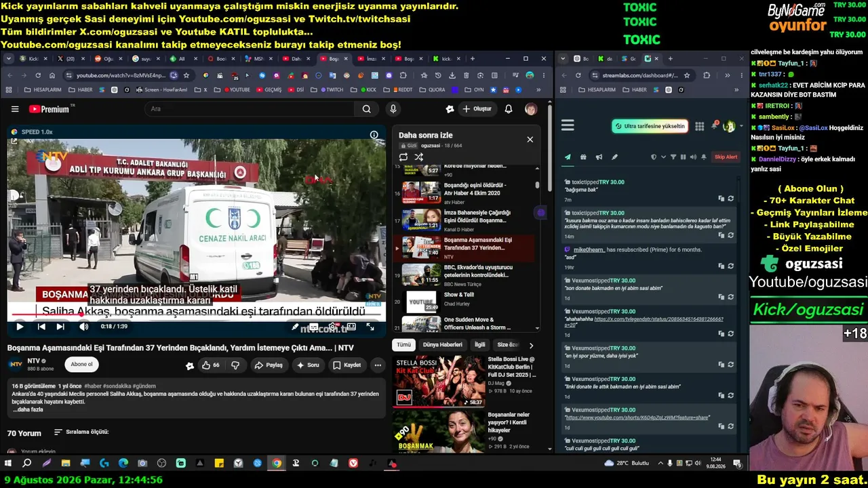Enter fullscreen video mode
Image resolution: width=868 pixels, height=488 pixels.
click(370, 327)
